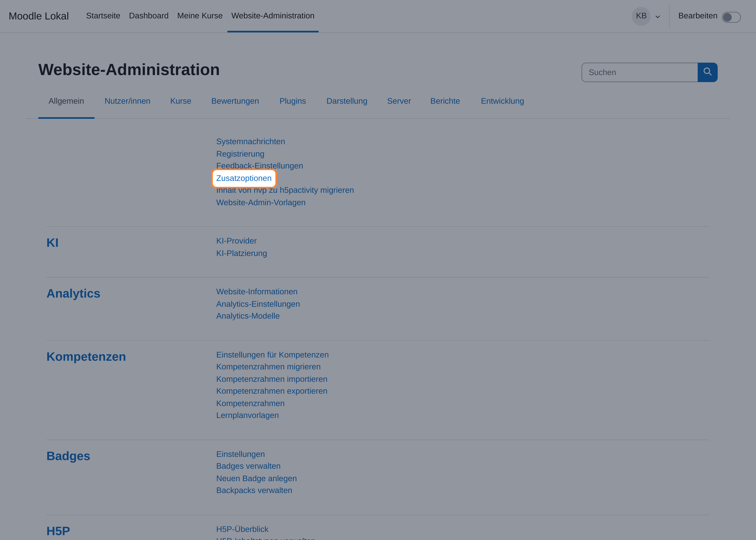Open Website-Informationen link
Image resolution: width=756 pixels, height=540 pixels.
257,292
